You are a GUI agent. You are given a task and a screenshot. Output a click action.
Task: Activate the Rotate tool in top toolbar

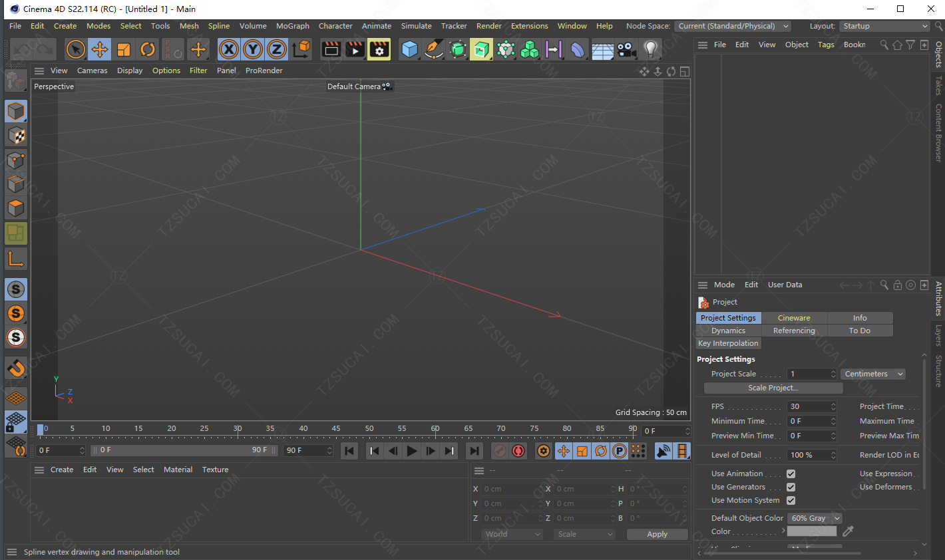pos(148,49)
